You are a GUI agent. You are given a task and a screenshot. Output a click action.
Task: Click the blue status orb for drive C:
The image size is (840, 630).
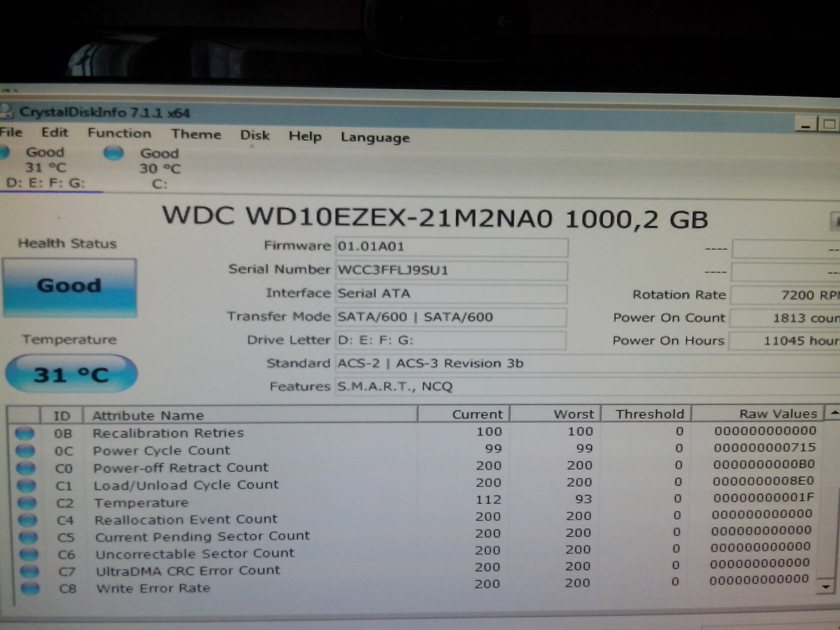(x=114, y=154)
